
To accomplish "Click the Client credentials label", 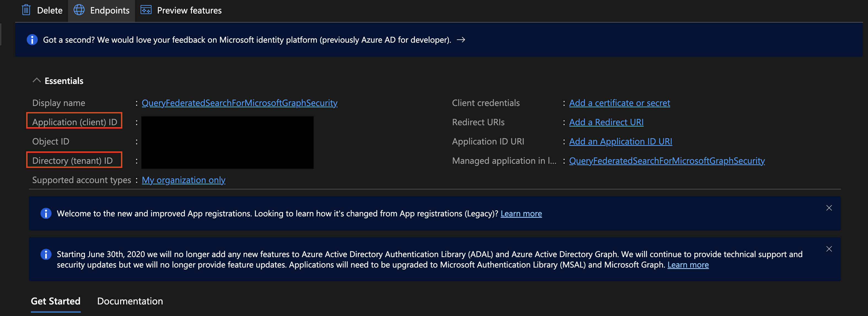I will tap(486, 103).
